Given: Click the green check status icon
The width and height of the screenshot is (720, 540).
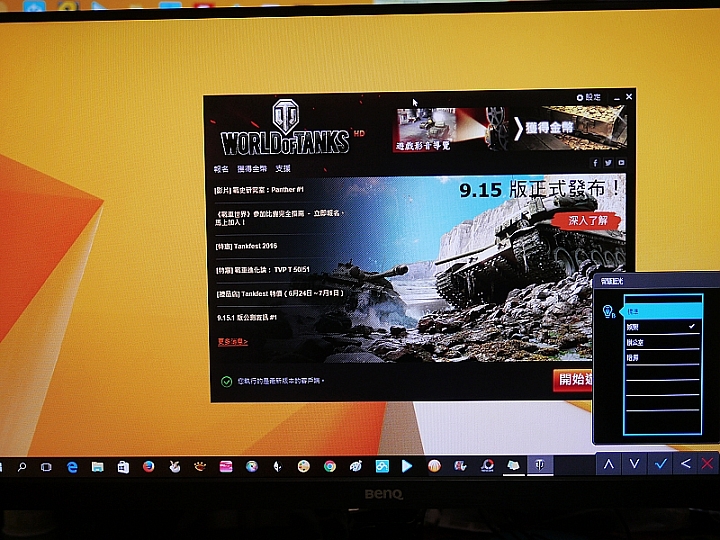Looking at the screenshot, I should click(x=226, y=381).
